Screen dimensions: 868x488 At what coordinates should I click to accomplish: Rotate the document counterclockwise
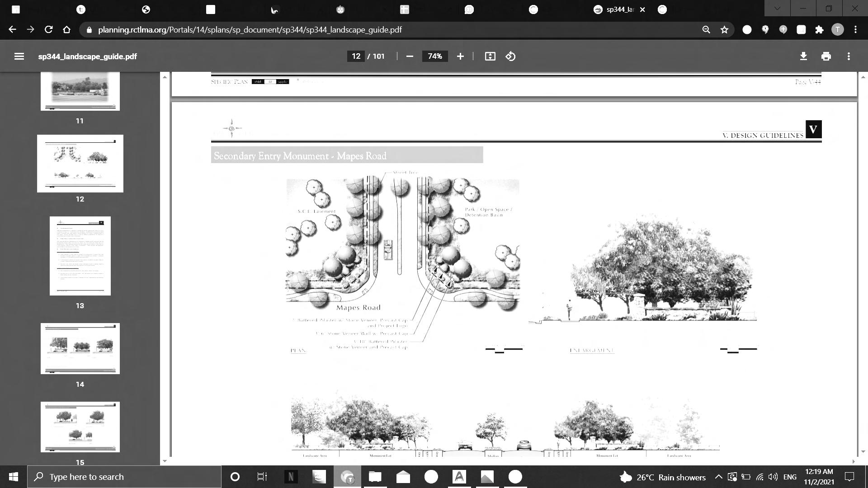[x=511, y=56]
